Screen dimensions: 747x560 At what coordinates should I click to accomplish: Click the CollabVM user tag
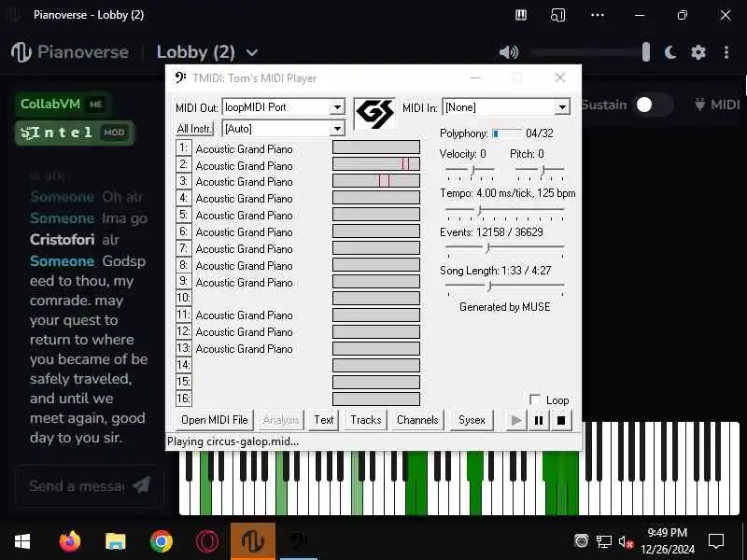tap(63, 104)
